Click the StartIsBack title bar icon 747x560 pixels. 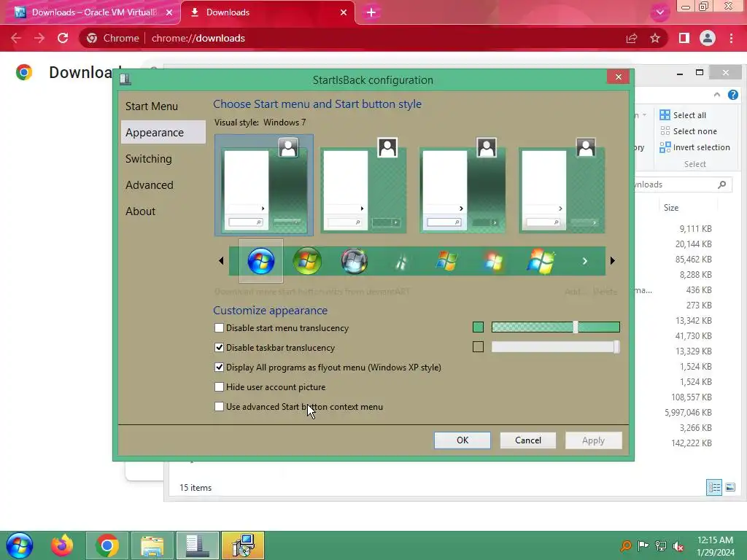pos(125,79)
